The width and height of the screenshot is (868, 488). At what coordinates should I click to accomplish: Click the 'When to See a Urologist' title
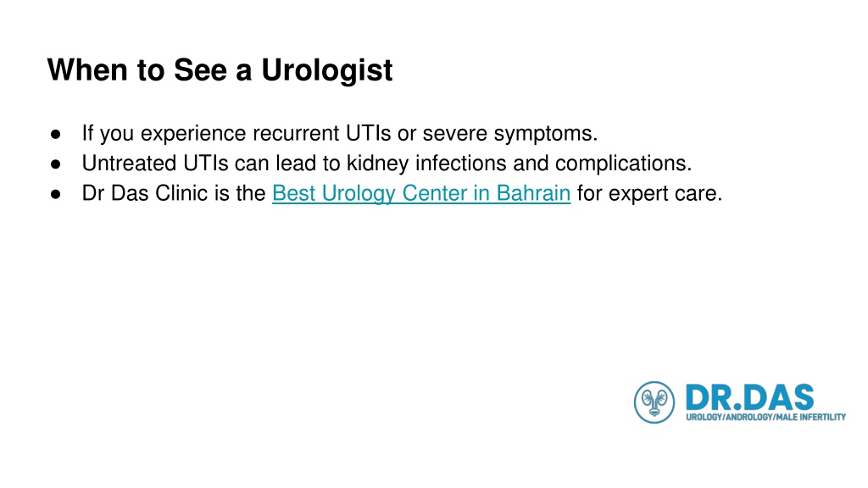coord(220,69)
